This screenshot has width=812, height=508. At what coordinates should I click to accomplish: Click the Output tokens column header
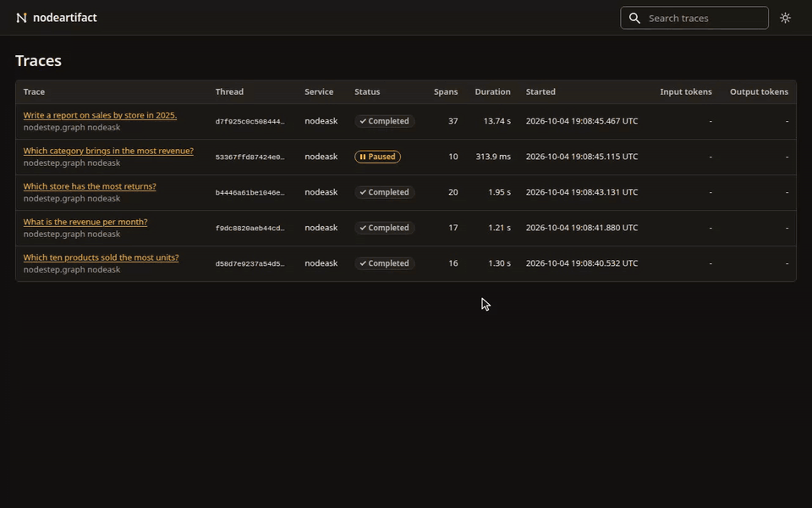click(x=760, y=91)
